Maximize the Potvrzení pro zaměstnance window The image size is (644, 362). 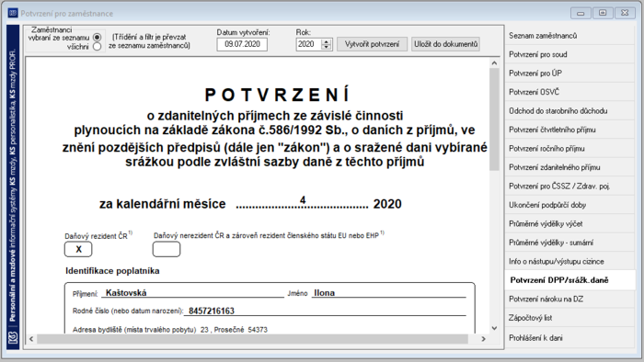pos(603,13)
